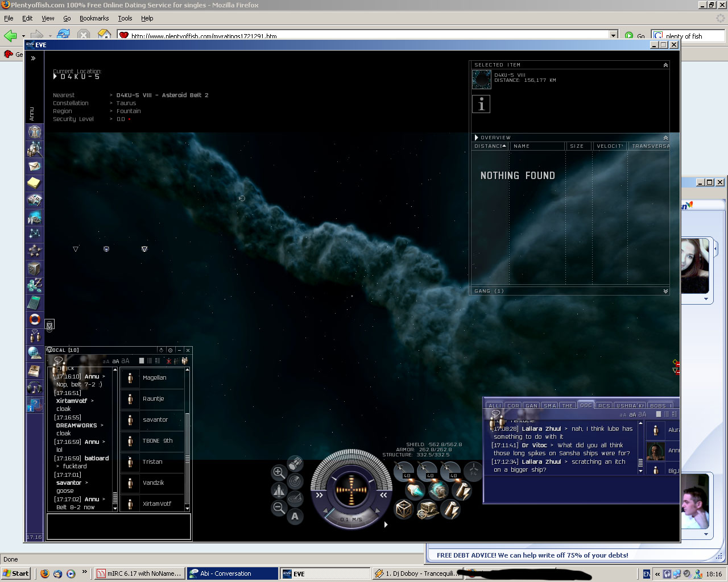728x582 pixels.
Task: Open the yellow notepad icon in EVE sidebar
Action: (35, 183)
